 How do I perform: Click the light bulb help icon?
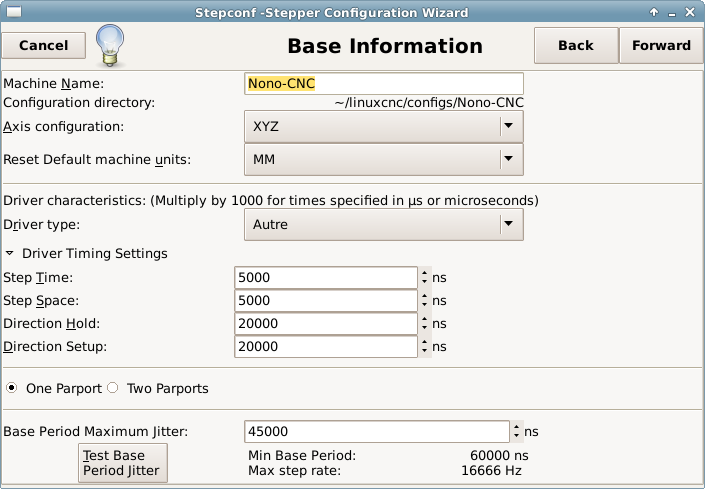(x=110, y=46)
